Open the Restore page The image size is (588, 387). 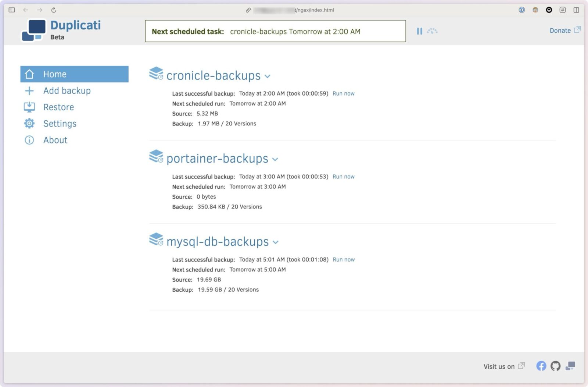click(58, 107)
